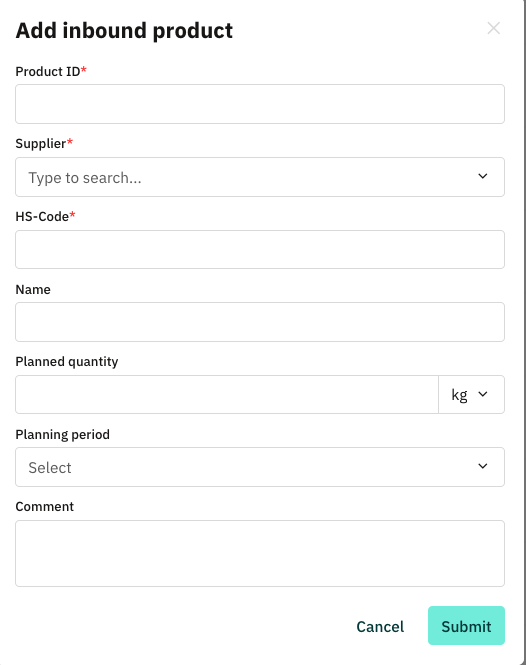
Task: Focus the HS-Code input field
Action: click(260, 249)
